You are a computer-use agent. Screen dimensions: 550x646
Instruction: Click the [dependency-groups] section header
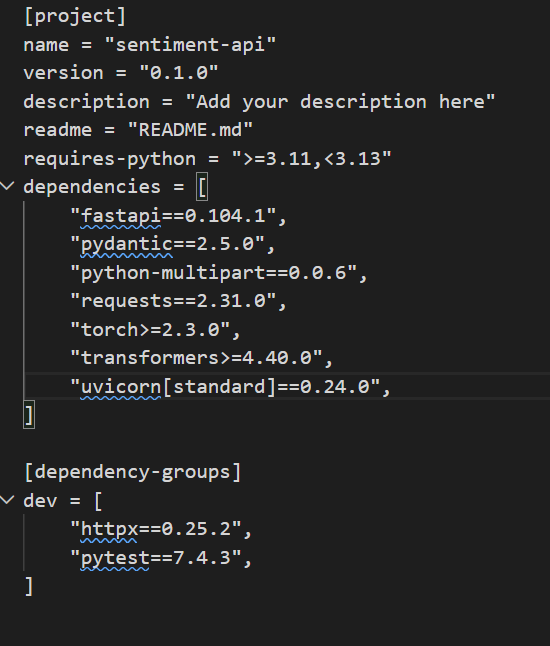pyautogui.click(x=133, y=472)
